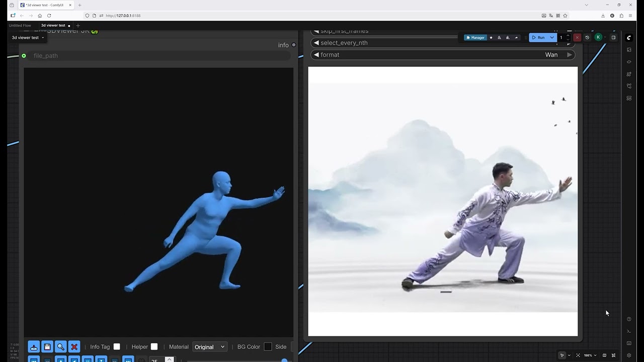
Task: Open the list all tabs chevron
Action: tap(586, 5)
